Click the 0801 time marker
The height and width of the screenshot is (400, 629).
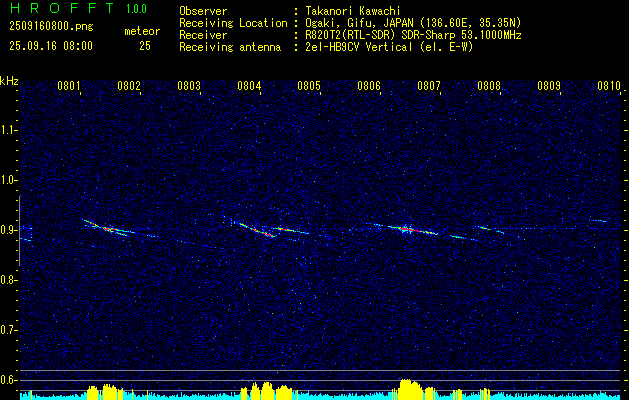tap(69, 86)
